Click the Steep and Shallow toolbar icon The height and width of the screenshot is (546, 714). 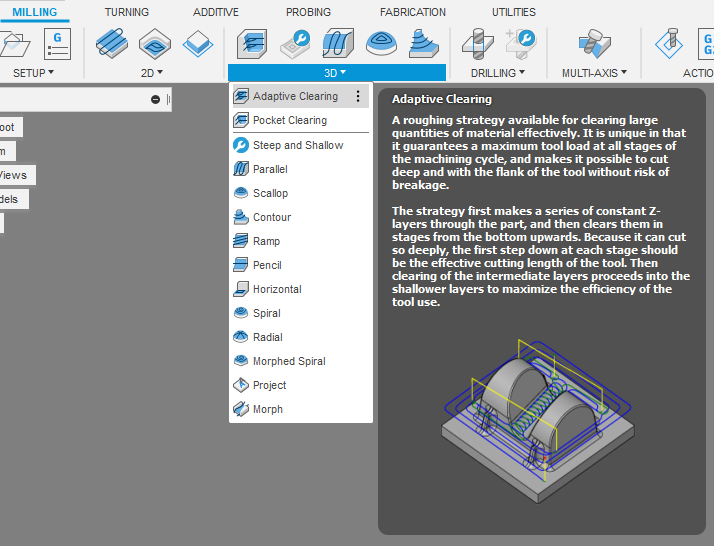295,44
